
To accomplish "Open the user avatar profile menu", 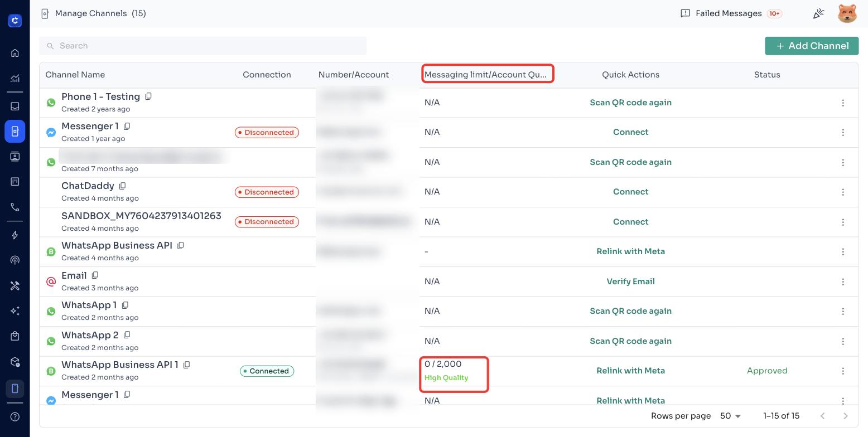I will point(847,13).
